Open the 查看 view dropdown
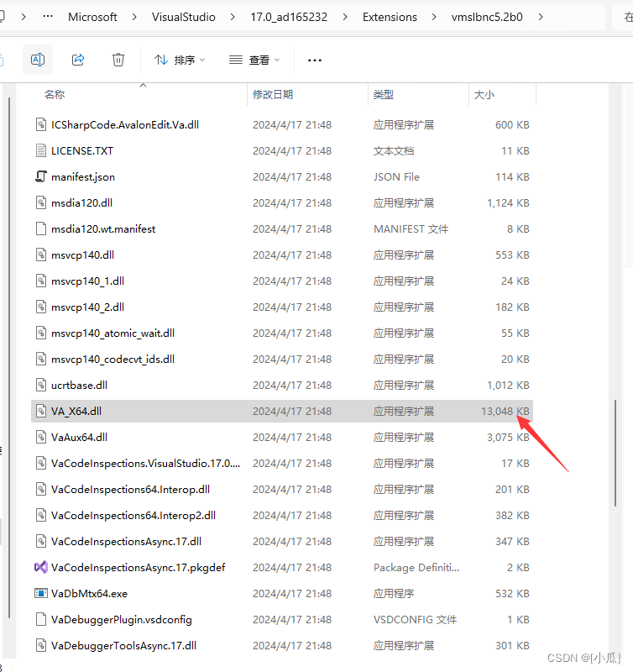This screenshot has height=672, width=633. [254, 60]
